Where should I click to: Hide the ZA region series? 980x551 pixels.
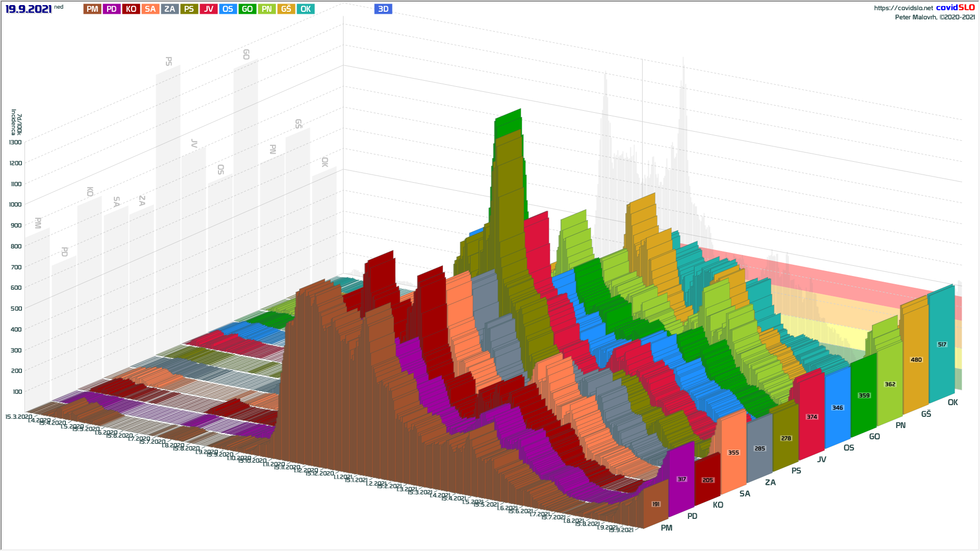(169, 9)
